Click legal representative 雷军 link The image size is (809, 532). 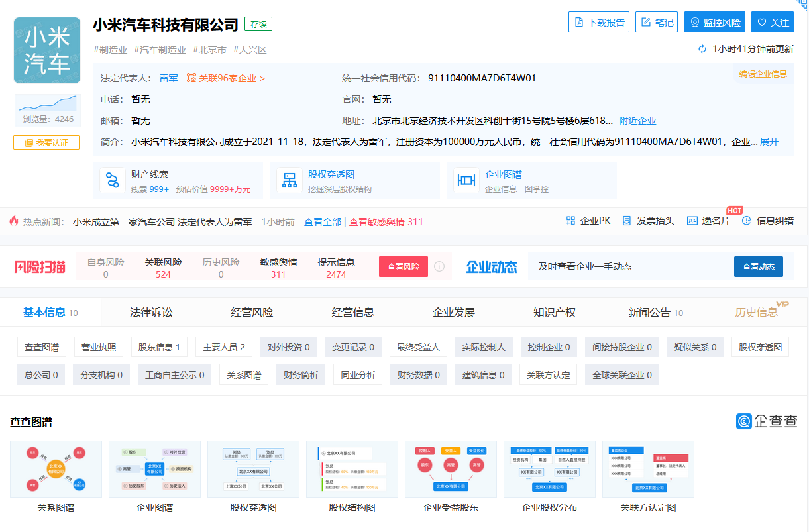pos(168,78)
